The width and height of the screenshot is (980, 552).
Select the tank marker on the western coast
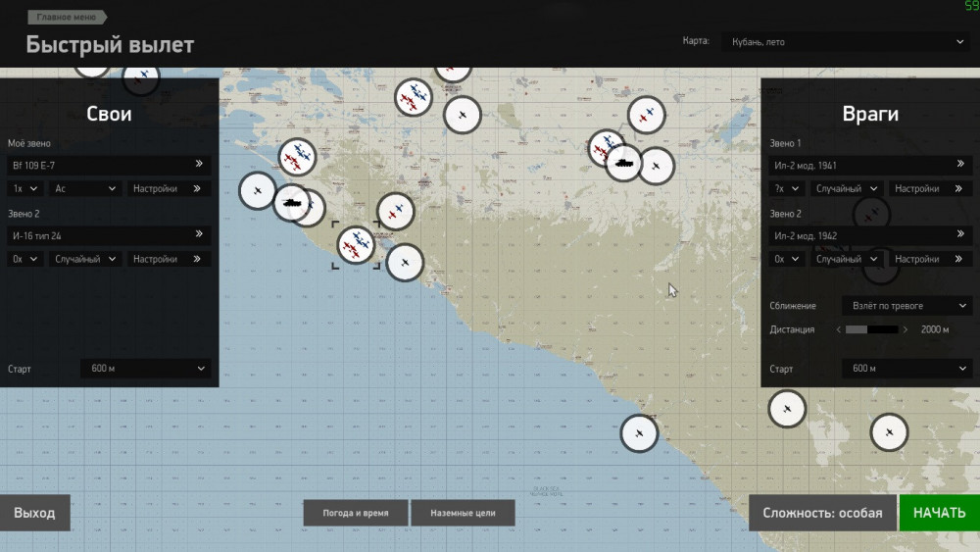tap(291, 203)
